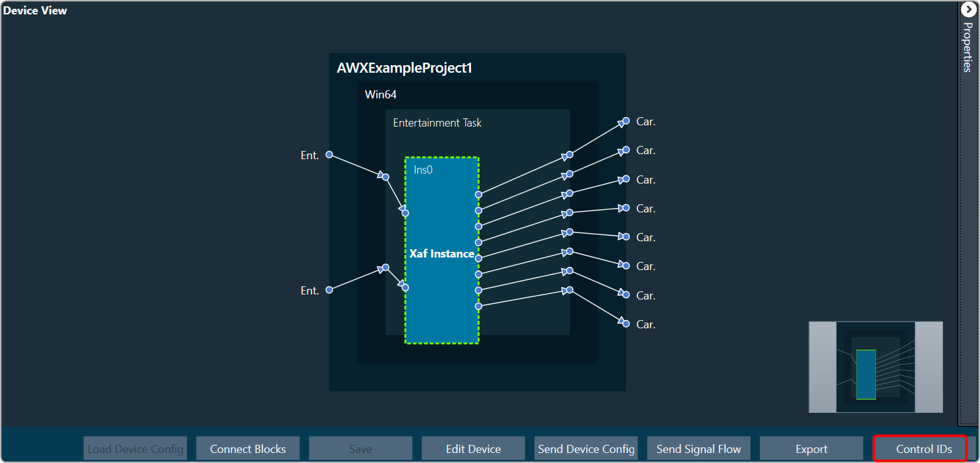Select the upper Ent. input label
This screenshot has height=463, width=980.
pos(310,155)
